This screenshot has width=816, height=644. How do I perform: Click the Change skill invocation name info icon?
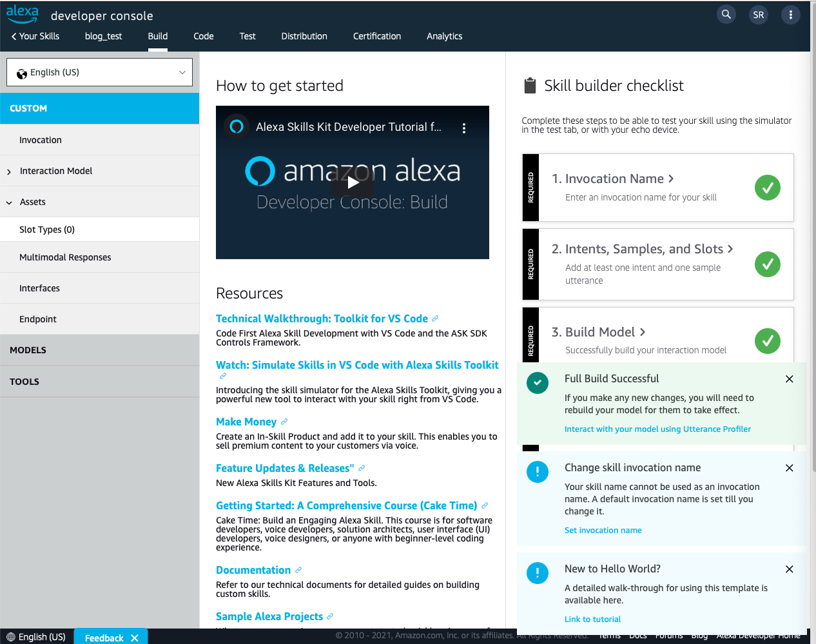538,472
